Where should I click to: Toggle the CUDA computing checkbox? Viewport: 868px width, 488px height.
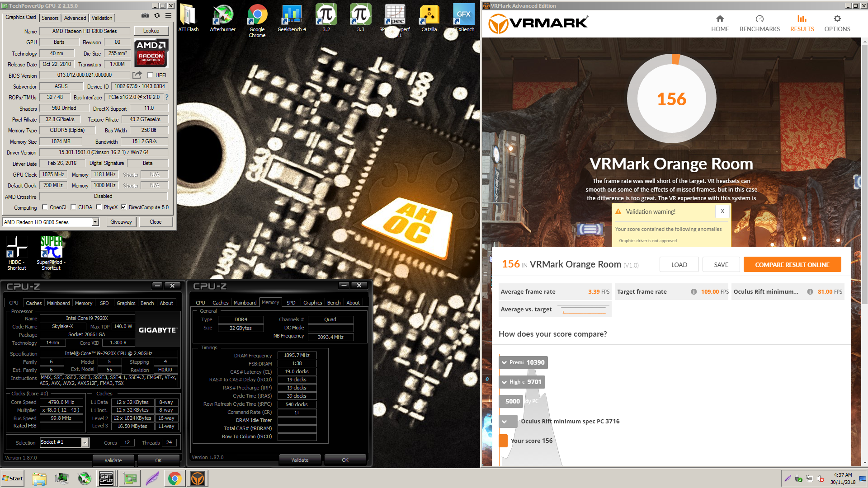pyautogui.click(x=73, y=207)
